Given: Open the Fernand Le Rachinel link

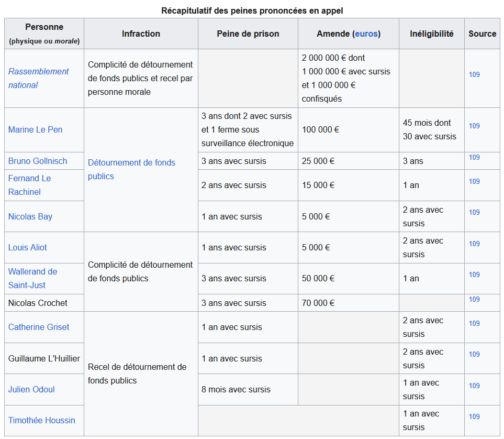Looking at the screenshot, I should (x=30, y=185).
